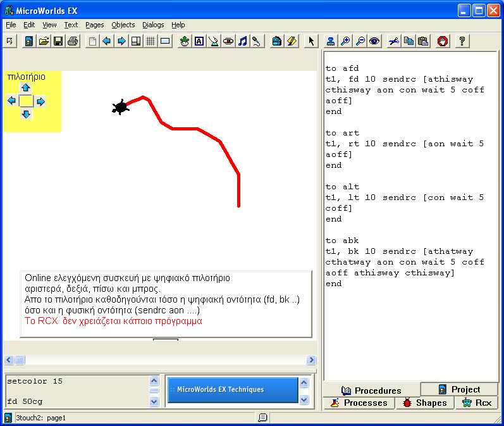Create a slider with the red slider icon

(x=228, y=41)
